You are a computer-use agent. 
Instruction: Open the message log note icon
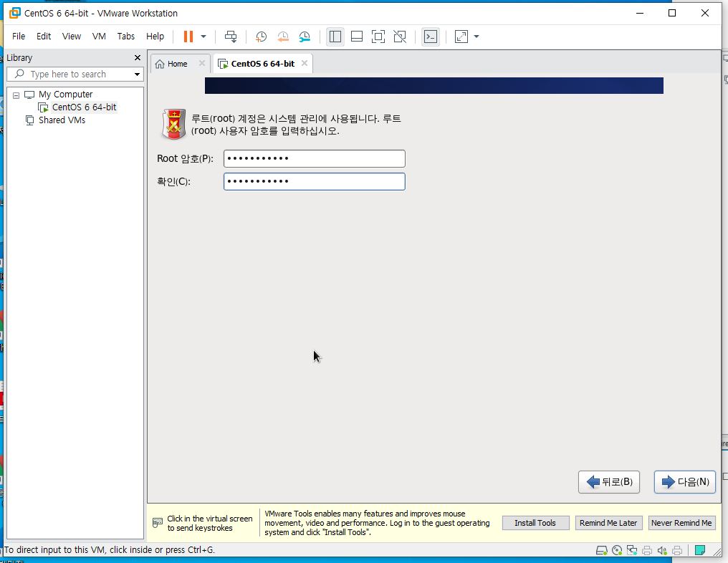[700, 551]
